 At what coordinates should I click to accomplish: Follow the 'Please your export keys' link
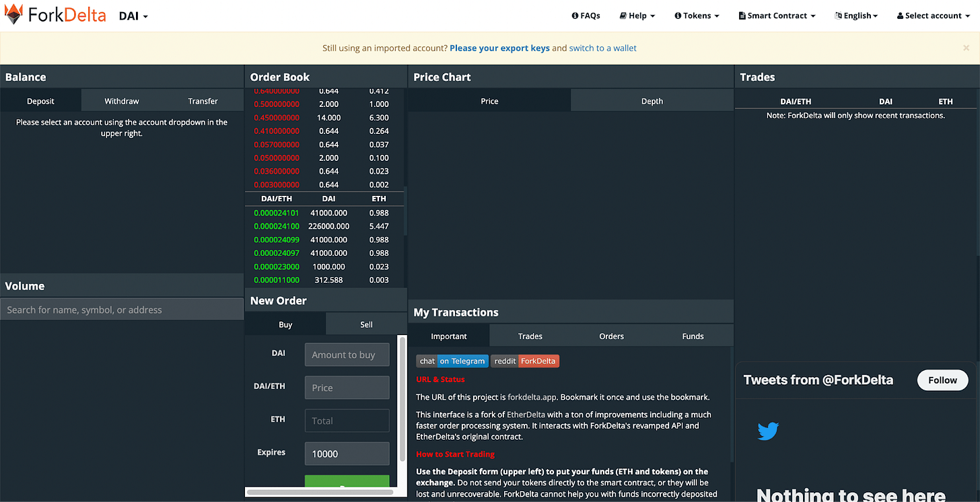click(x=499, y=48)
